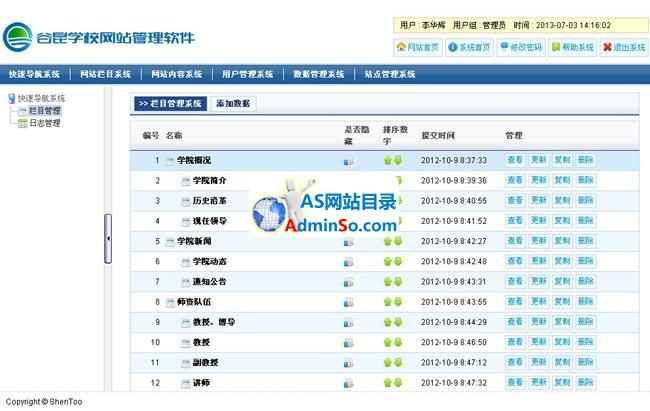This screenshot has height=411, width=650.
Task: Toggle hidden icon for 教授、博导 row
Action: pyautogui.click(x=349, y=322)
